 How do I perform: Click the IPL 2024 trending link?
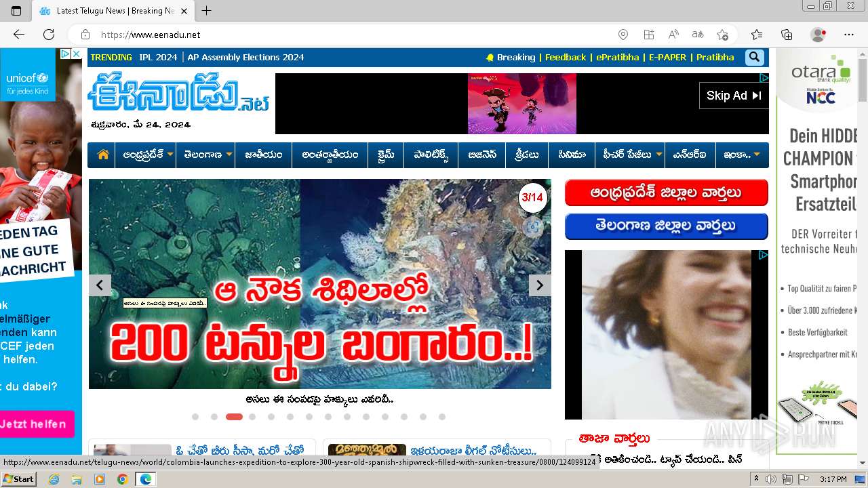158,58
